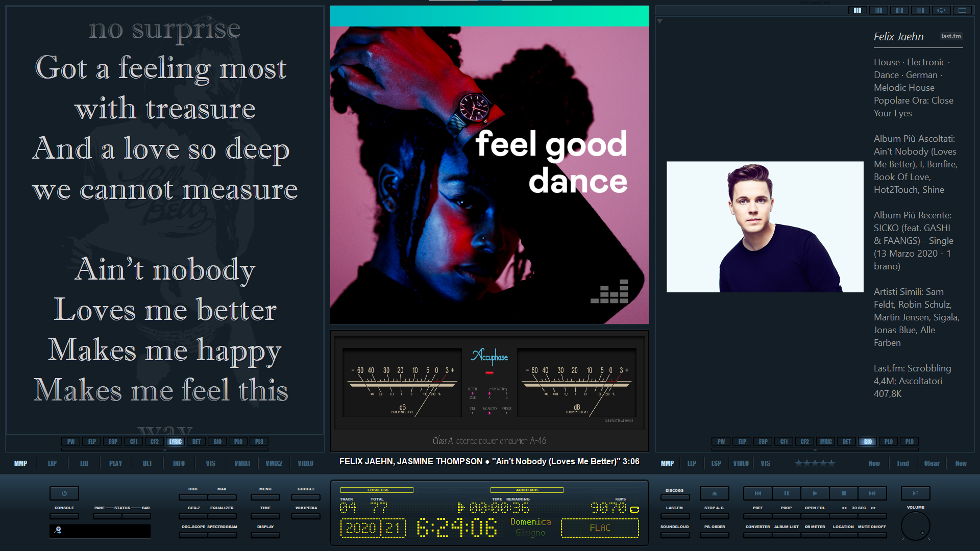Click the Accuphase VU meter visualization

click(489, 390)
